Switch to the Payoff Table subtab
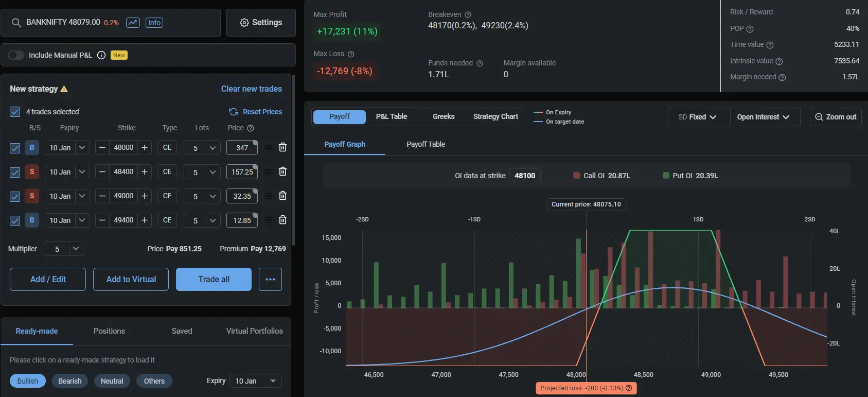Viewport: 868px width, 397px height. click(426, 144)
